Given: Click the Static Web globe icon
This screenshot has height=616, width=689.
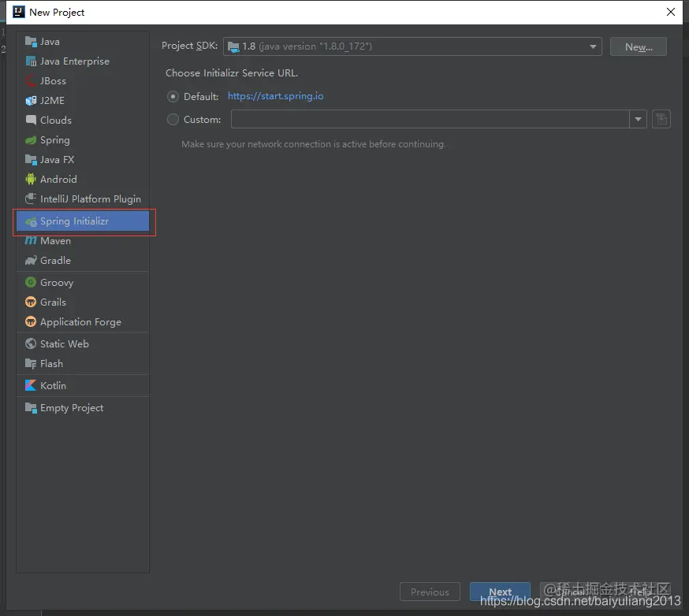Looking at the screenshot, I should coord(31,343).
